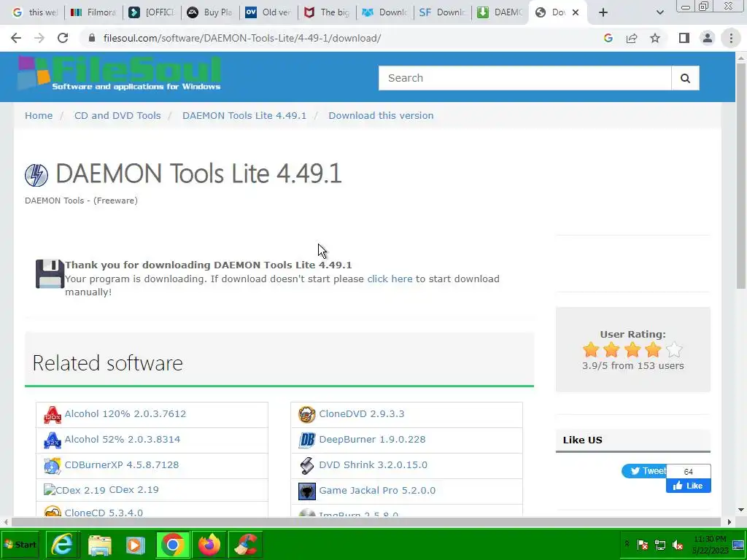
Task: Open Chrome's three-dot menu
Action: (731, 38)
